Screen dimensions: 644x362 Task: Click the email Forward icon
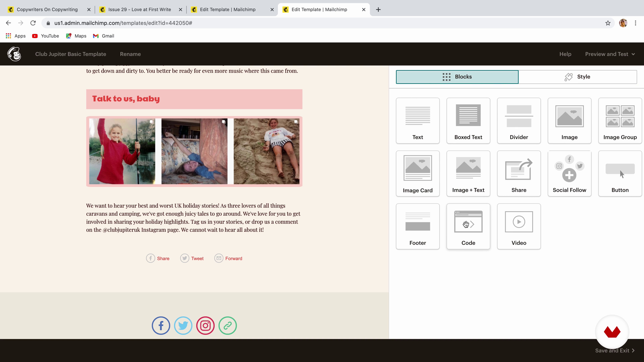tap(219, 258)
